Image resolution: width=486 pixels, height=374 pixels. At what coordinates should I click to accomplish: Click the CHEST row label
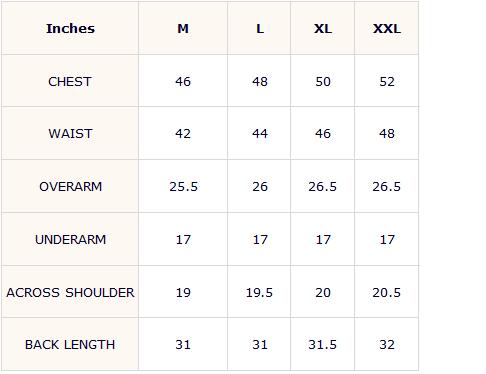70,82
